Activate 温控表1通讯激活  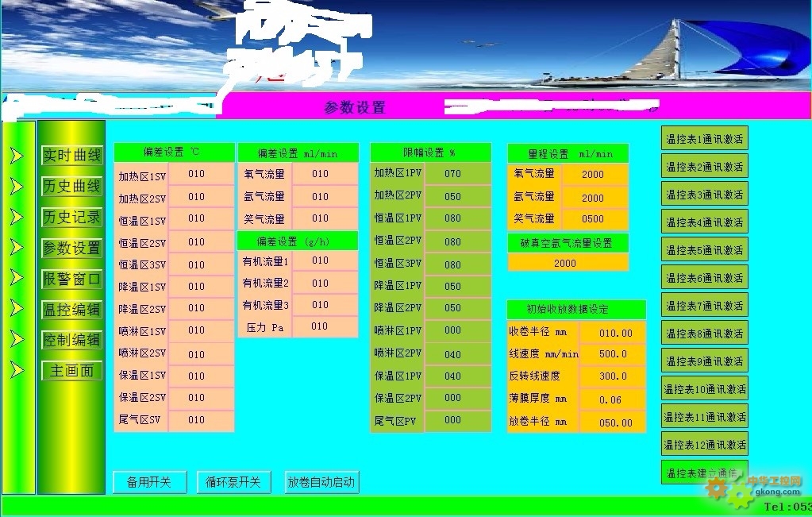coord(704,139)
